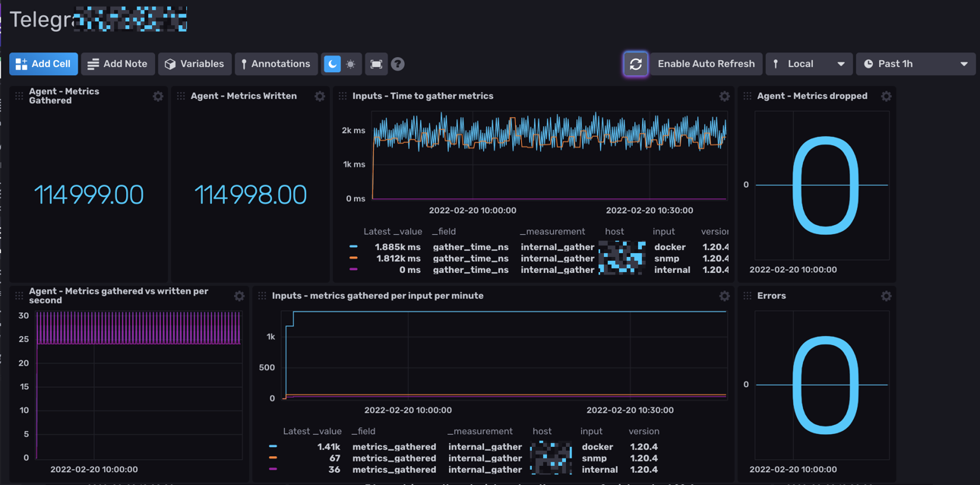Open the Annotations control
This screenshot has height=485, width=980.
275,64
